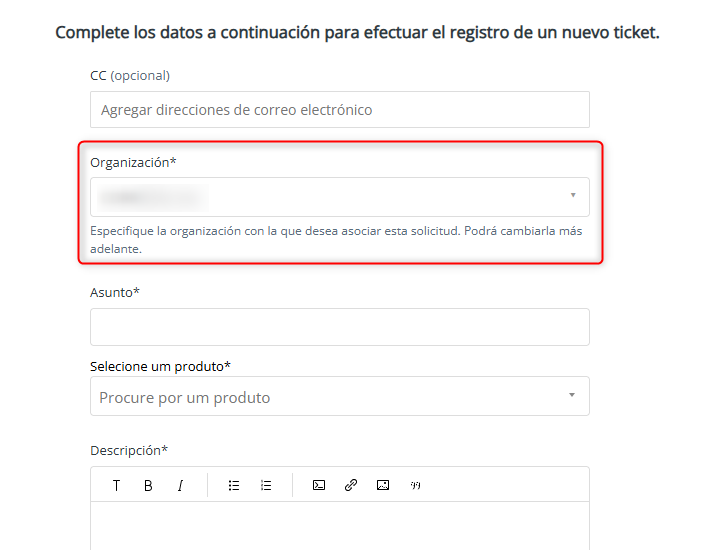Open the 'Procure por um produto' dropdown
Image resolution: width=715 pixels, height=550 pixels.
330,397
